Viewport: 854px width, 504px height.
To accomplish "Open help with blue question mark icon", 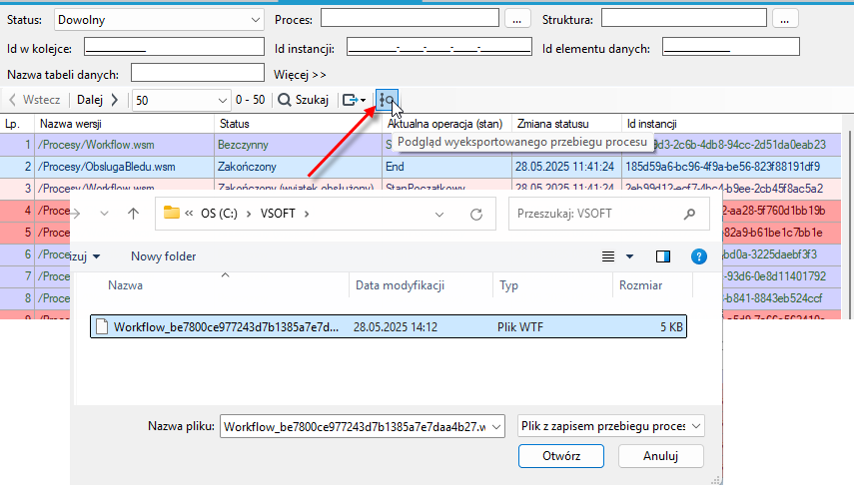I will (699, 256).
